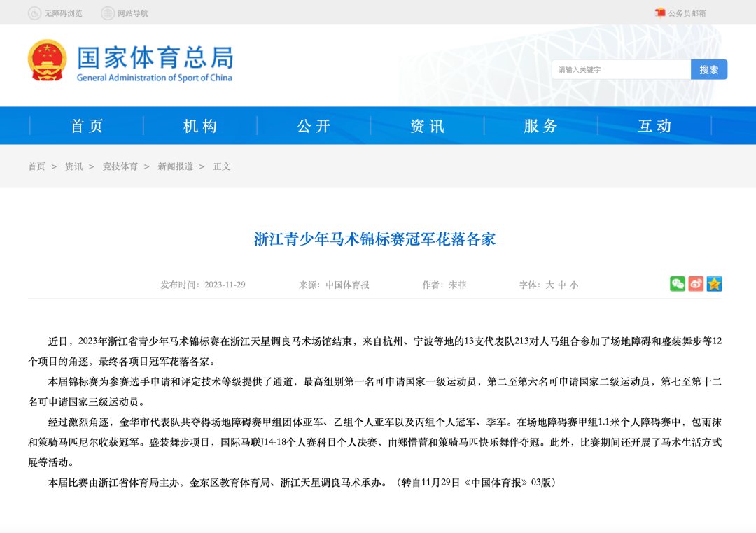Open the 公务员邮箱 link

pyautogui.click(x=687, y=13)
